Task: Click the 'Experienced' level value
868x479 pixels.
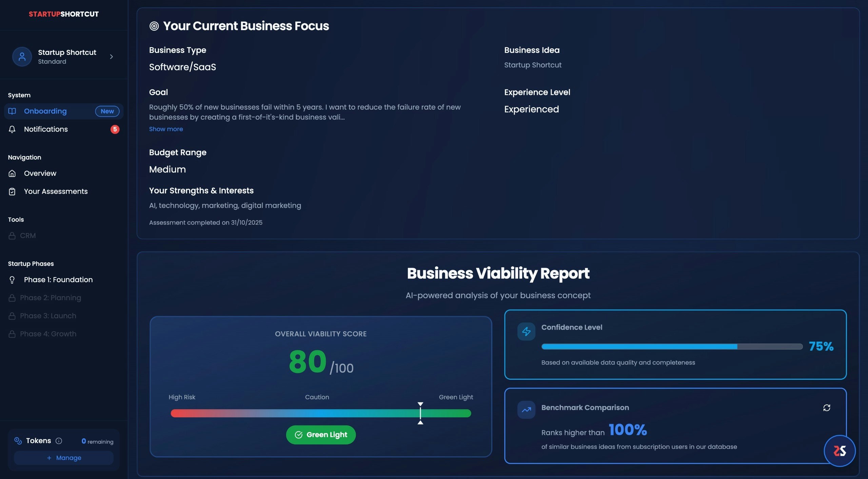Action: [x=531, y=109]
